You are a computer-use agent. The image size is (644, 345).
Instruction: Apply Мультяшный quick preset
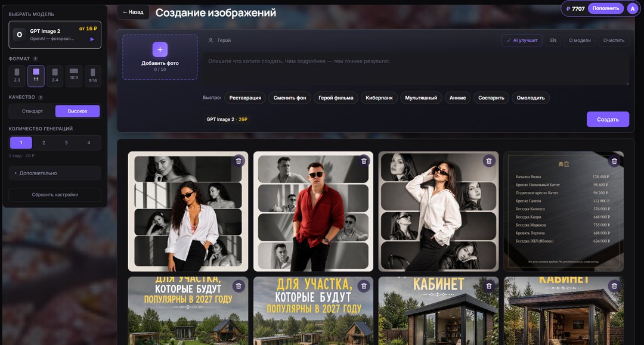[421, 98]
